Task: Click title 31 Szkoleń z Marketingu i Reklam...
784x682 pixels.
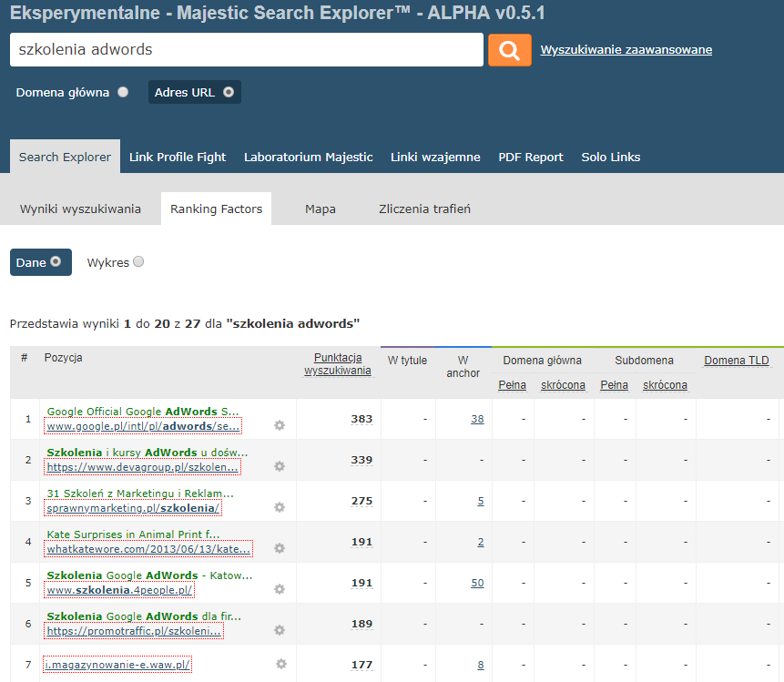Action: tap(140, 494)
